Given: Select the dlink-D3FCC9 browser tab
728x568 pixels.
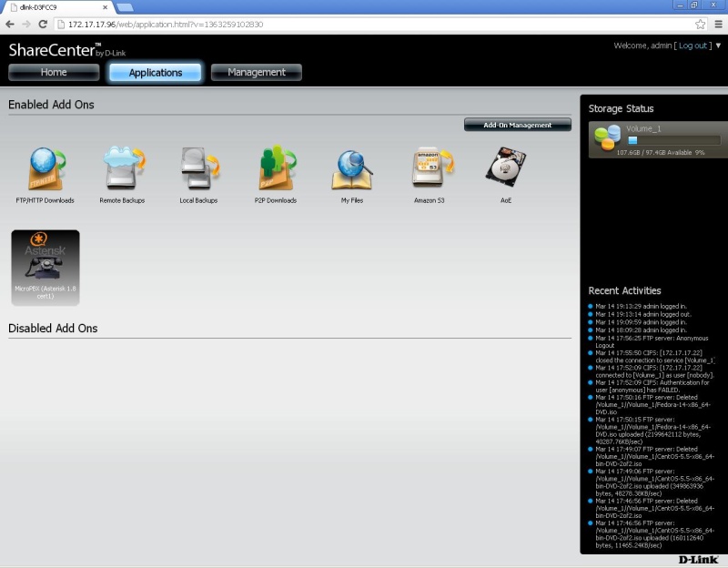Looking at the screenshot, I should click(x=58, y=7).
